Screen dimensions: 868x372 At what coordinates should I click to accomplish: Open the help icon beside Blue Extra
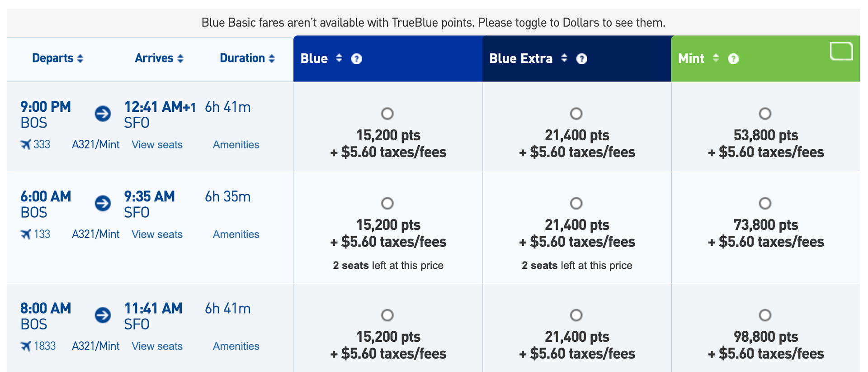(x=582, y=58)
